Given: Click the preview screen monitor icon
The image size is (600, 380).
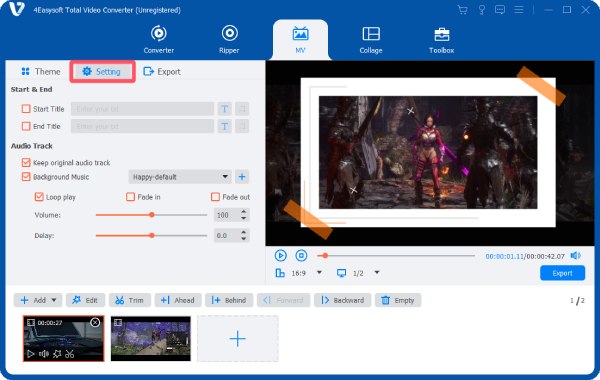Looking at the screenshot, I should 341,273.
